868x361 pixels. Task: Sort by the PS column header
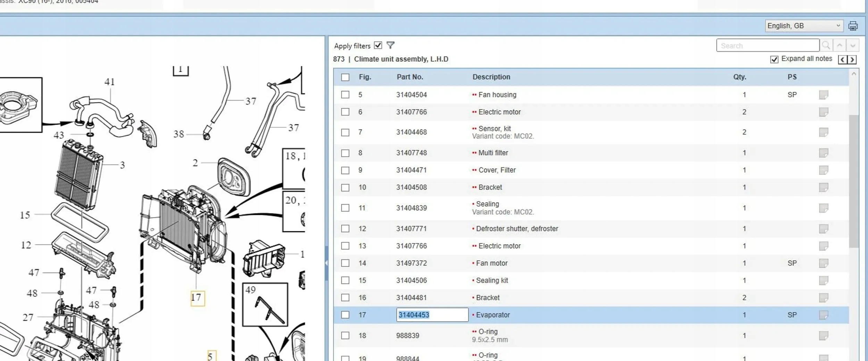click(x=792, y=77)
